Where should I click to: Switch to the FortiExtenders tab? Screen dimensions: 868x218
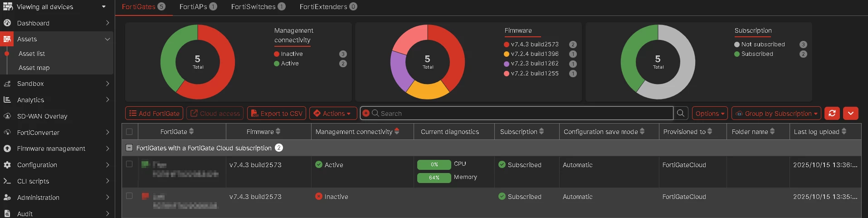328,7
